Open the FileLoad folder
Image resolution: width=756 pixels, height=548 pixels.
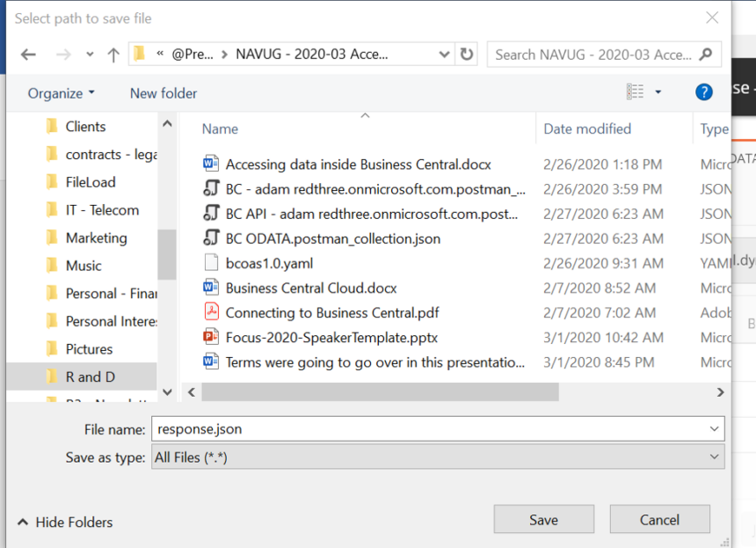click(91, 182)
